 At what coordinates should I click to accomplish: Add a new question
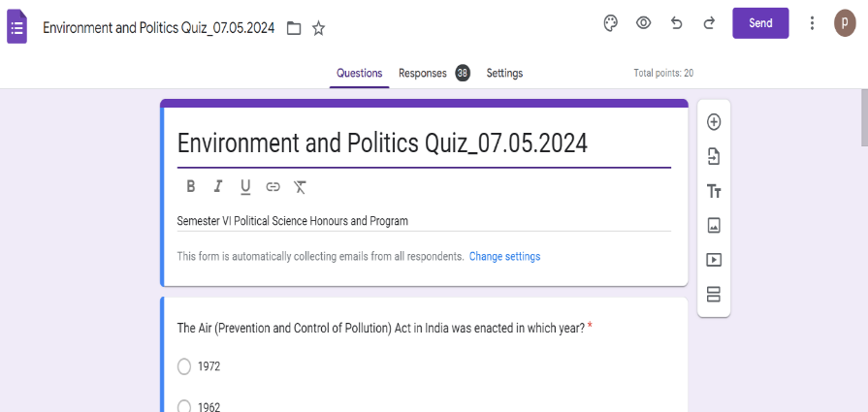714,122
